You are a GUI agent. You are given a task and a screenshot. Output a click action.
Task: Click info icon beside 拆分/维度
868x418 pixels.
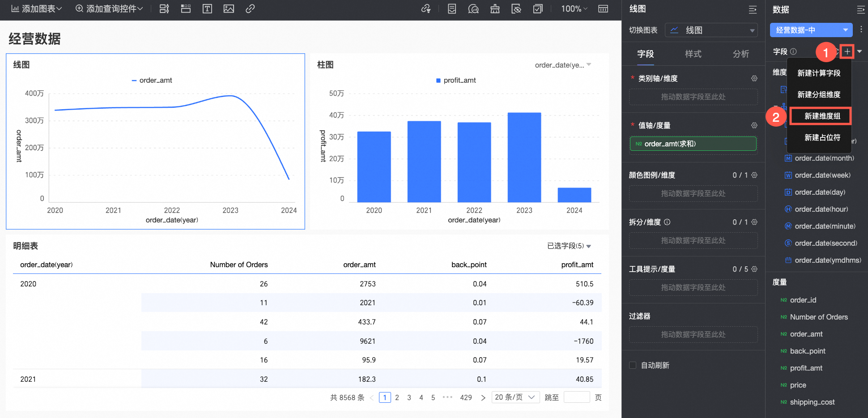pos(667,222)
